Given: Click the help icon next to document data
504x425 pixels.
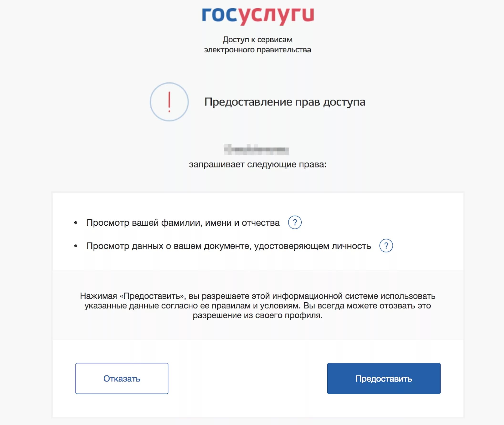Looking at the screenshot, I should click(x=387, y=245).
